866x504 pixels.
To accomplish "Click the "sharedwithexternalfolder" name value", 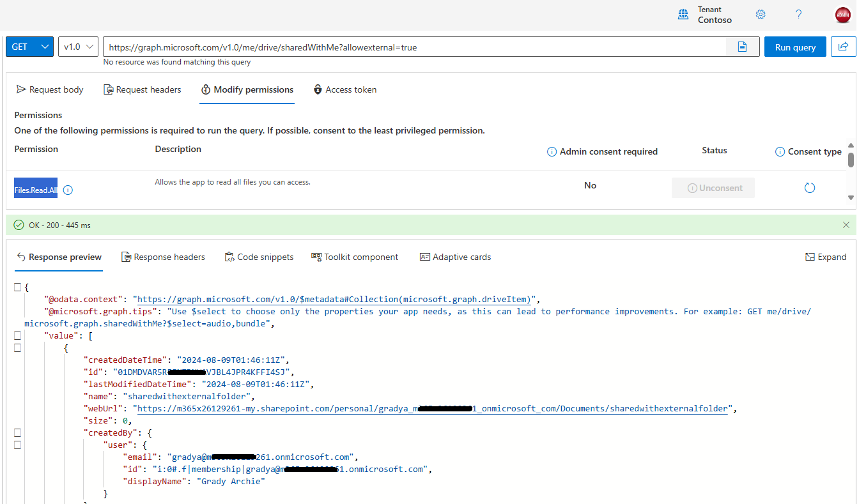I will 185,396.
